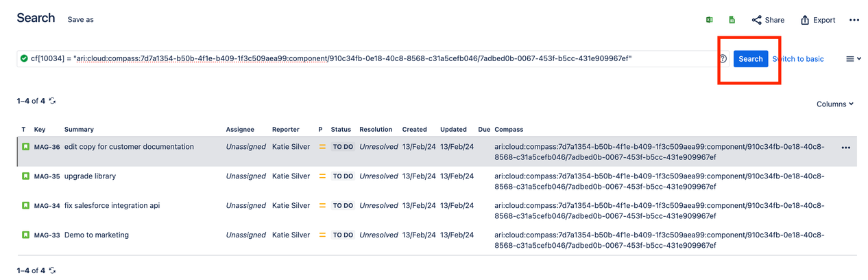The image size is (868, 280).
Task: Sort by T type column header
Action: 23,129
